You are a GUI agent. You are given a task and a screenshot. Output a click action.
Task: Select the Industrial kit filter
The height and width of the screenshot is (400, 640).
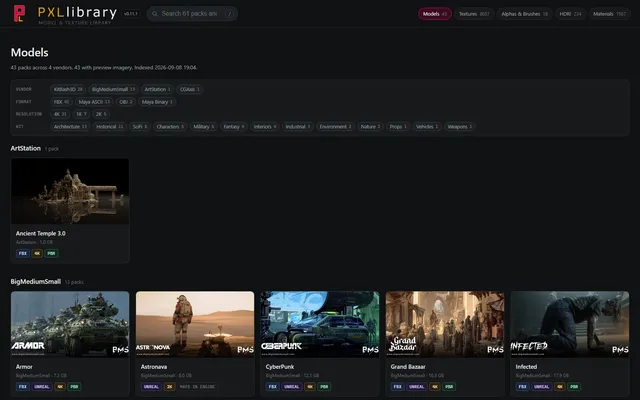click(298, 127)
